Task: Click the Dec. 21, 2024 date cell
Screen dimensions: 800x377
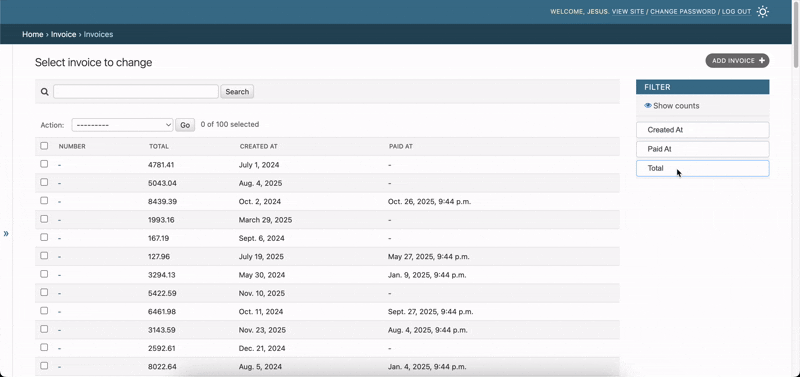Action: tap(262, 348)
